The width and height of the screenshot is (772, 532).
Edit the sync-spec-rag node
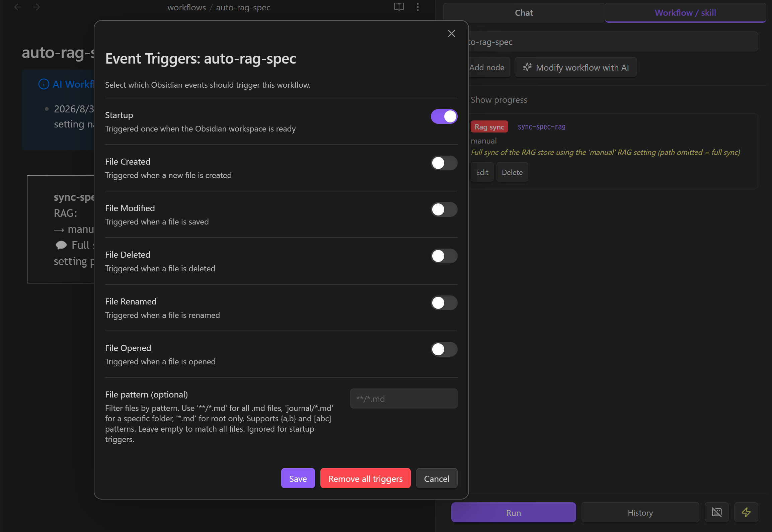pos(482,172)
